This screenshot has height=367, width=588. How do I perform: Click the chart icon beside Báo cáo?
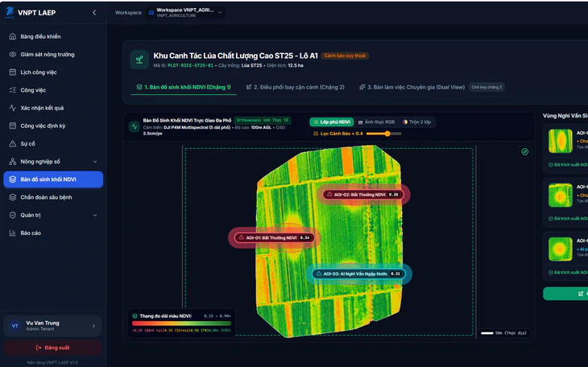click(x=12, y=233)
